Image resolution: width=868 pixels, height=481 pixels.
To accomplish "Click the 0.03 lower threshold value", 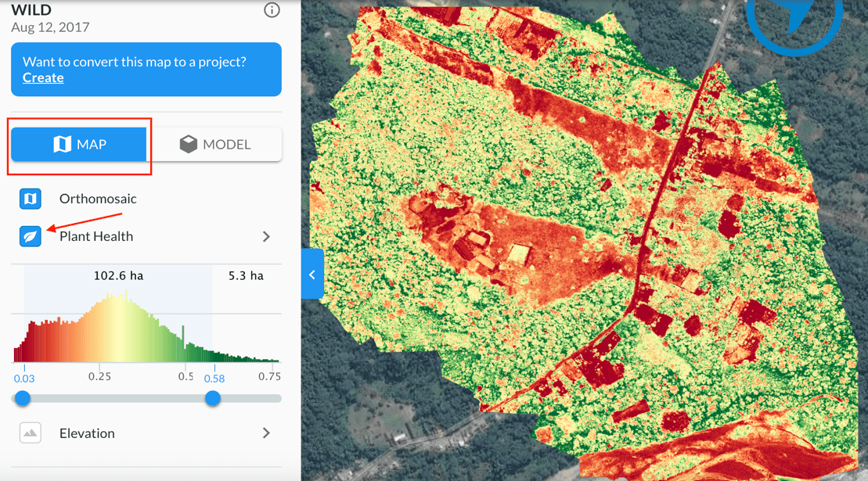I will click(x=23, y=379).
